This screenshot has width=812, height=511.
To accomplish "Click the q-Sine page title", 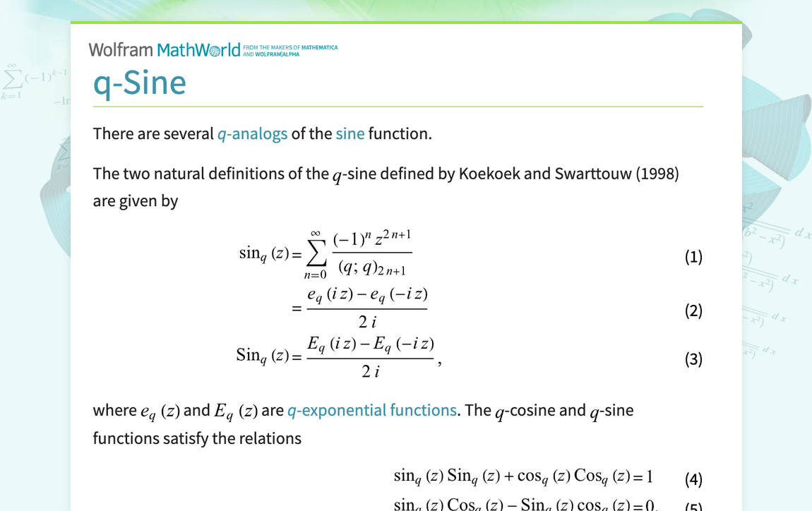I will pos(140,83).
